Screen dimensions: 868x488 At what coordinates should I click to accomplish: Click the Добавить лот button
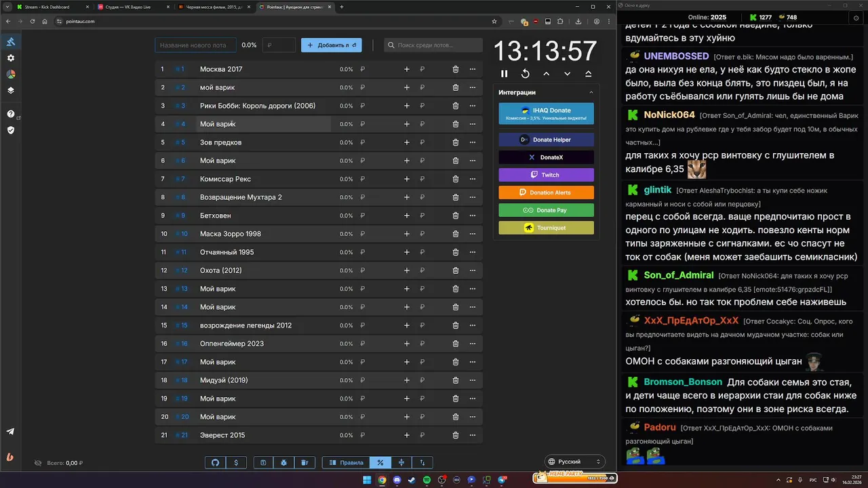332,45
